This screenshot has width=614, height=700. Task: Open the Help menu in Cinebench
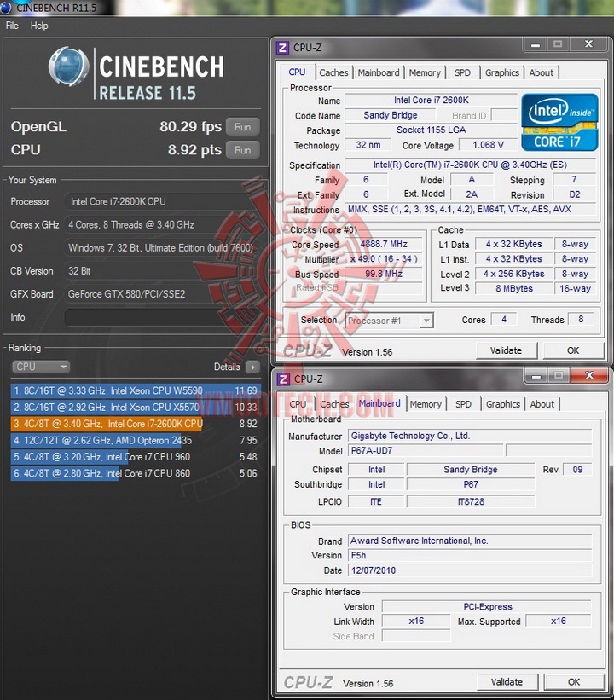(39, 26)
